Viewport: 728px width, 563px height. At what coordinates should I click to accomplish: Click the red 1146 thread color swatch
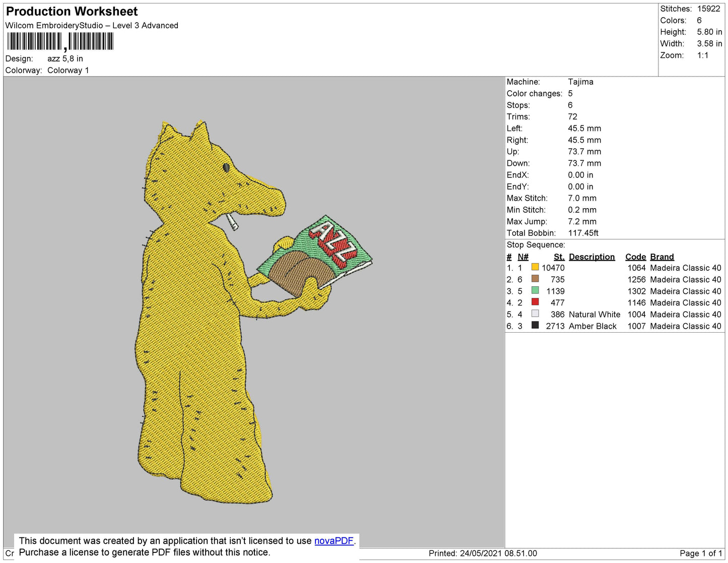click(x=535, y=302)
